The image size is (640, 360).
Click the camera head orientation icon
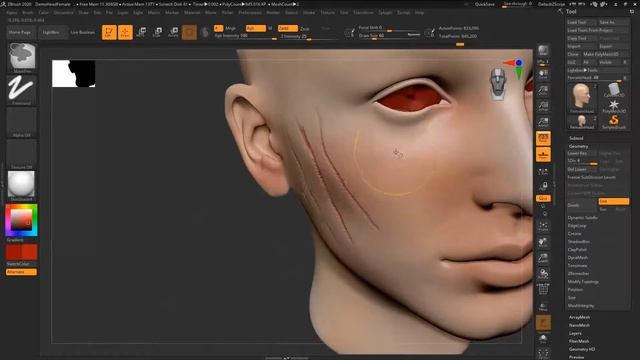coord(498,84)
